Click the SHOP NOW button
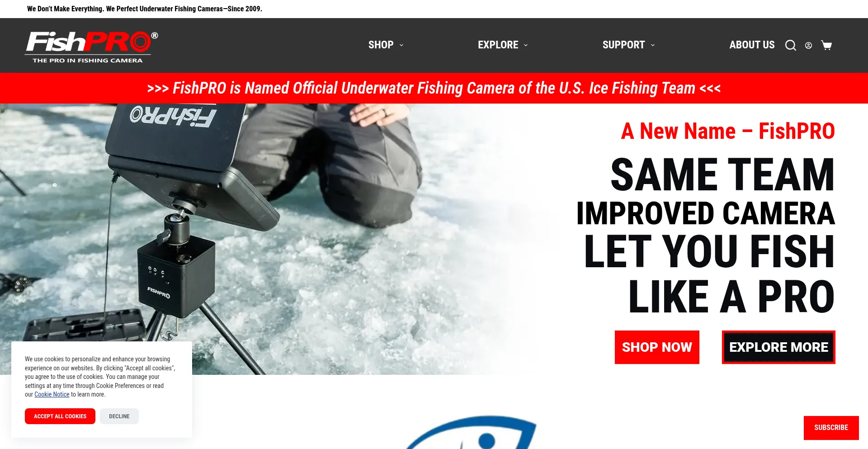 click(657, 347)
